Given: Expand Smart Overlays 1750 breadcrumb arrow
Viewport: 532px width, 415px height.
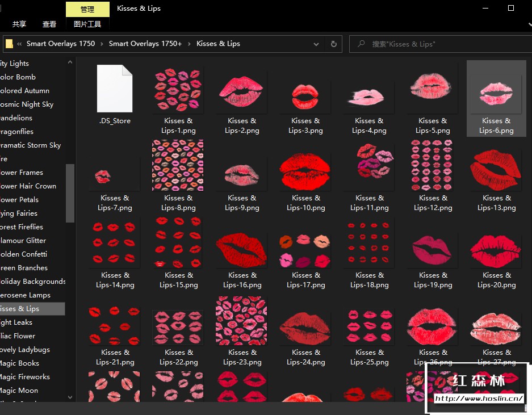Looking at the screenshot, I should click(102, 44).
